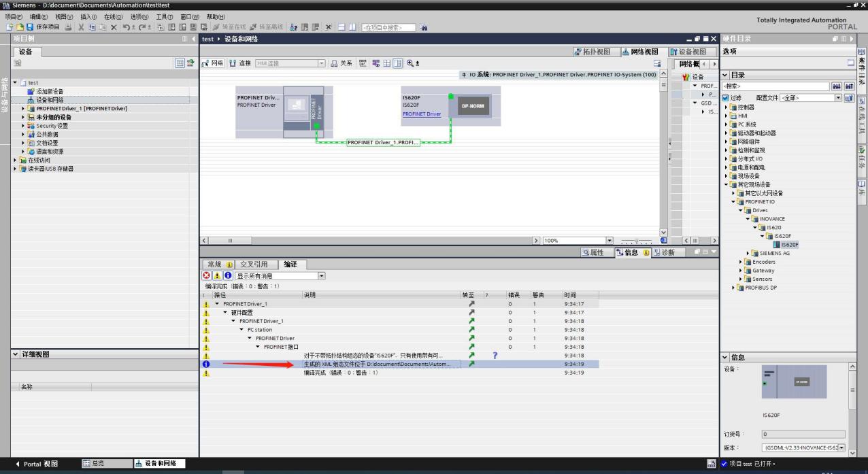Expand the SIEMENS AG catalog folder

tap(748, 253)
